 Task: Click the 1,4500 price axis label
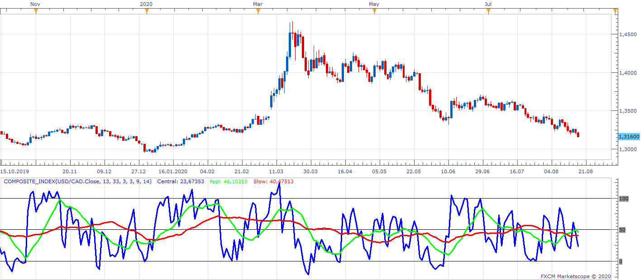click(627, 34)
